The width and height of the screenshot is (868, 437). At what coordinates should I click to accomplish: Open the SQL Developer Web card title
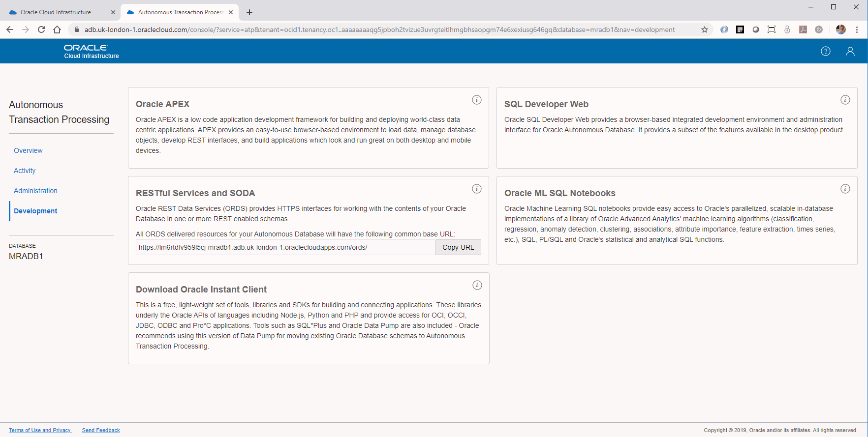click(546, 104)
